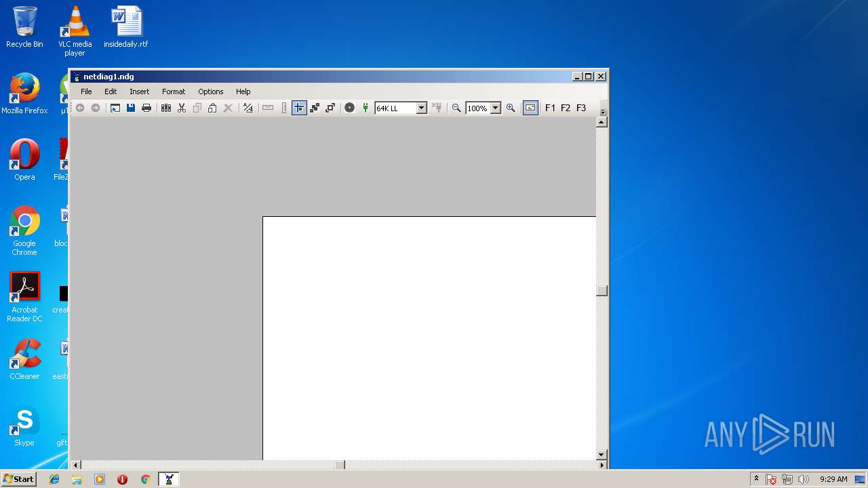Click the vertical scrollbar up arrow
This screenshot has height=488, width=868.
pyautogui.click(x=601, y=122)
